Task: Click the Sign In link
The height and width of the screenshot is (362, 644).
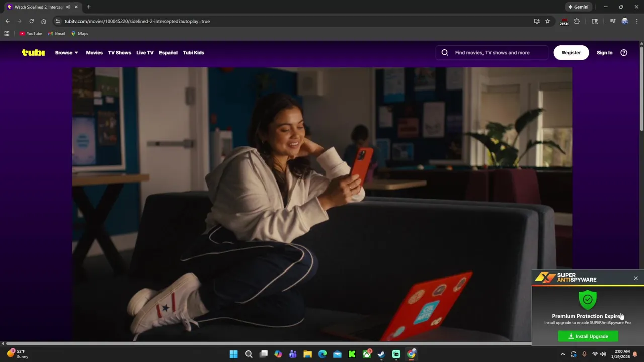Action: tap(604, 52)
